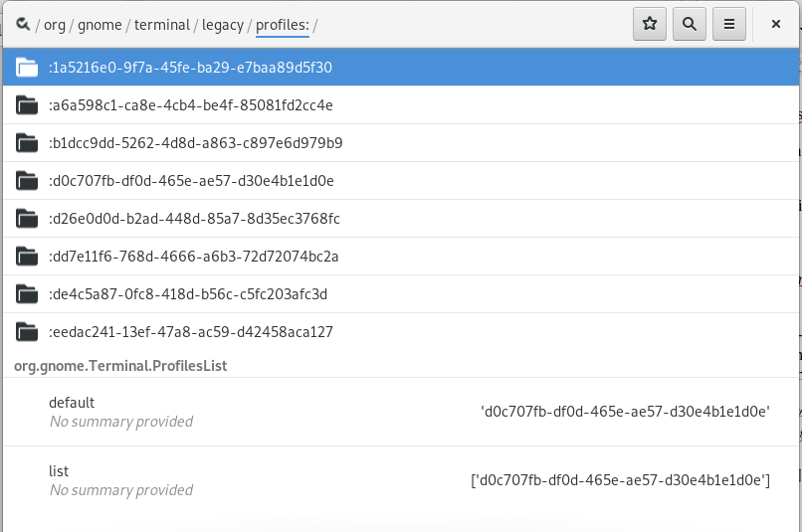Viewport: 802px width, 532px height.
Task: Click the org.gnome.Terminal.ProfilesList schema header
Action: [x=120, y=366]
